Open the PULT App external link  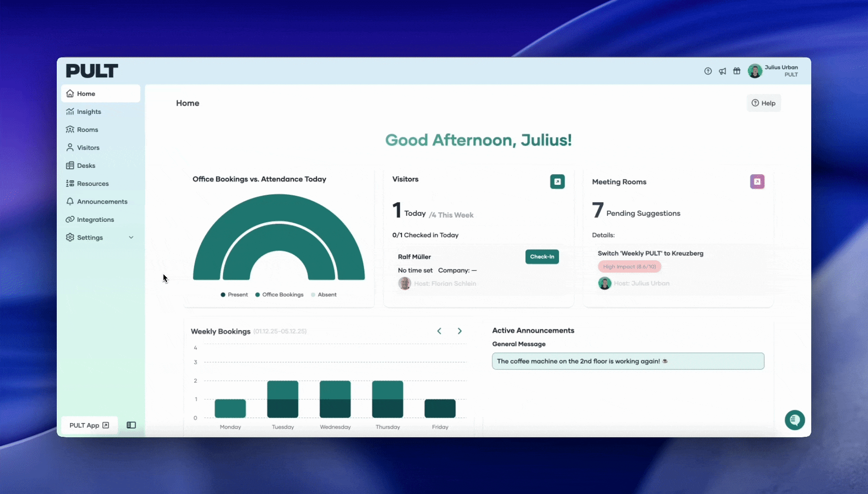89,425
